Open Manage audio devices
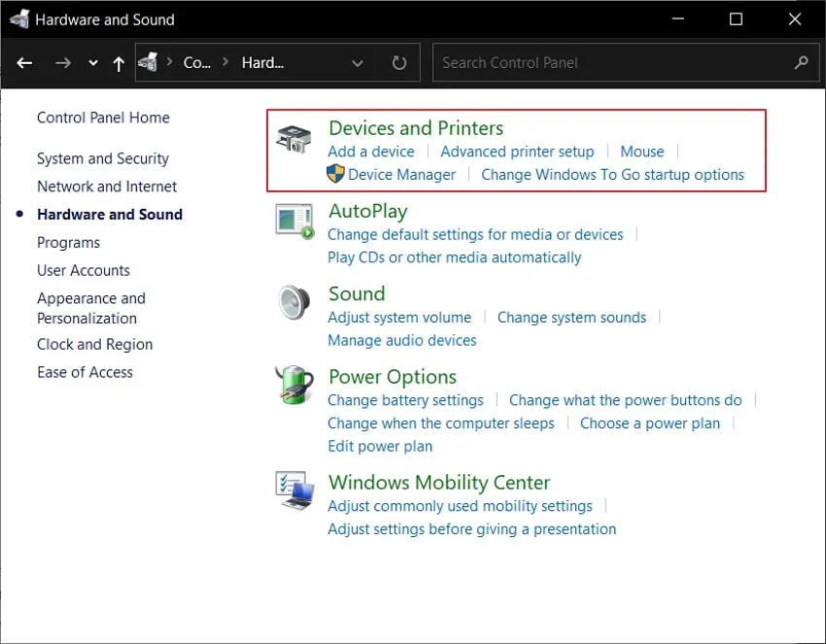Screen dimensions: 826x644 [402, 341]
